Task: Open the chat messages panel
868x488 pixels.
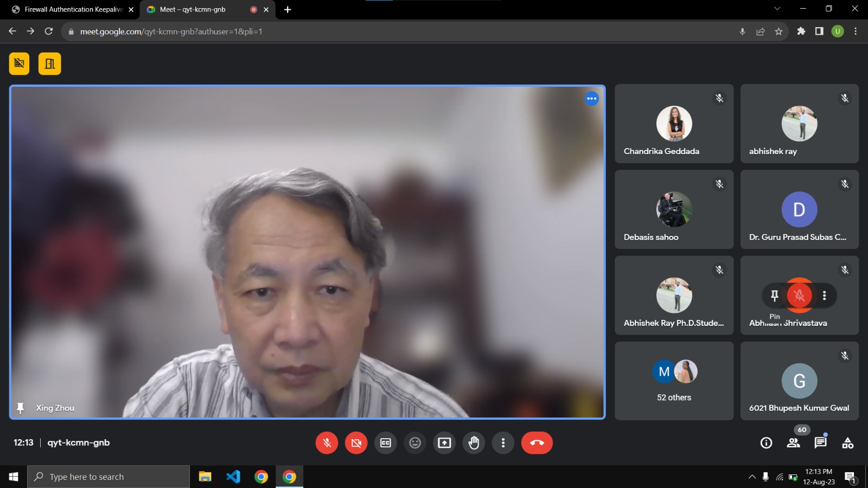Action: point(820,443)
